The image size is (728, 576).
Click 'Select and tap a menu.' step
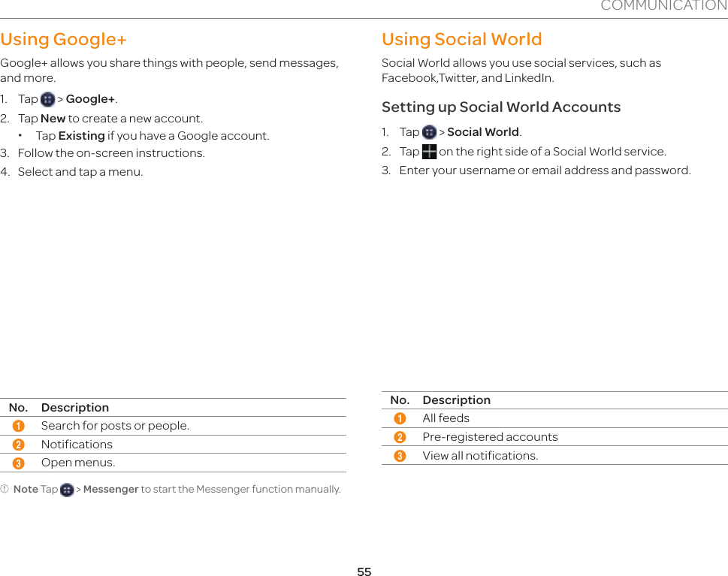(80, 172)
